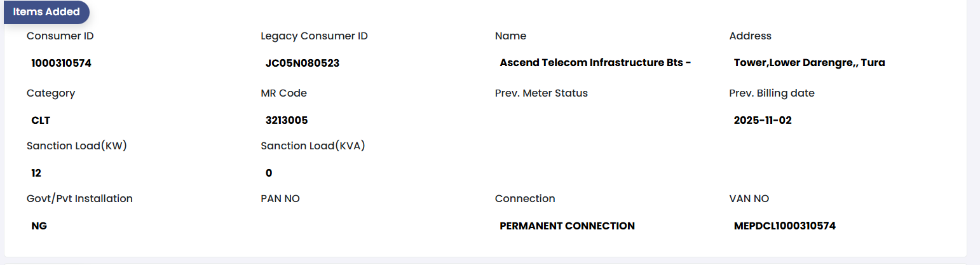Image resolution: width=980 pixels, height=265 pixels.
Task: Click the Sanction Load(KVA) label
Action: pyautogui.click(x=313, y=146)
